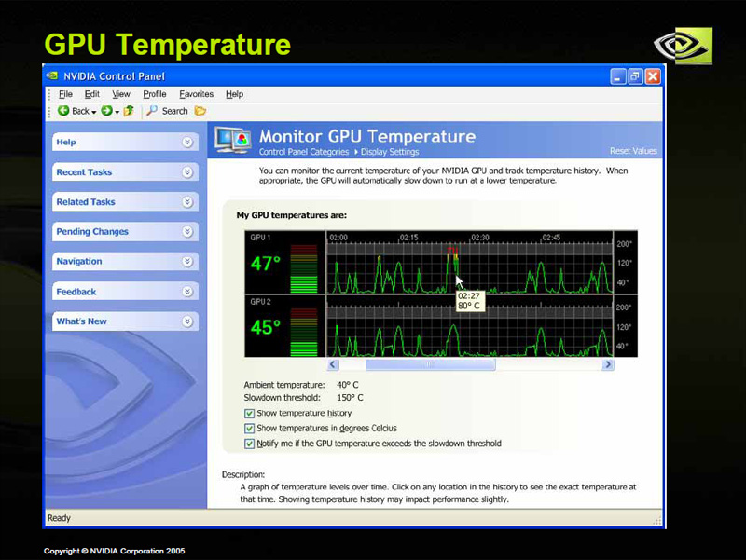
Task: Click the GPU 1 47° temperature readout
Action: [266, 264]
